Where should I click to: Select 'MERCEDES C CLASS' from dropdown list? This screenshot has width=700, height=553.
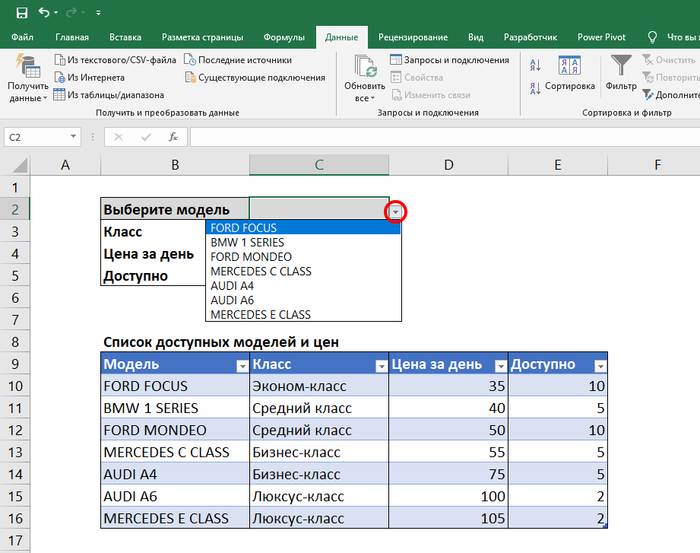pos(261,271)
